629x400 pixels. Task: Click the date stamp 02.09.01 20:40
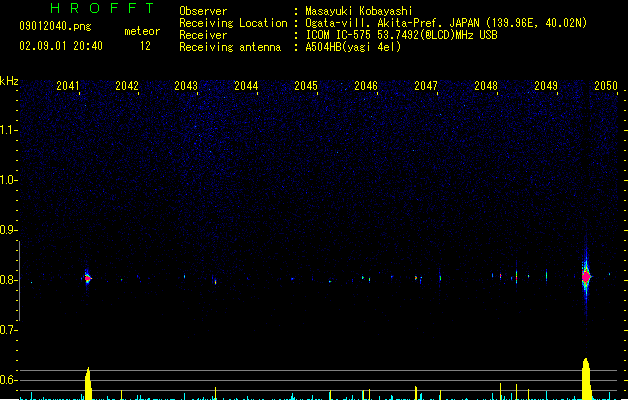(61, 46)
